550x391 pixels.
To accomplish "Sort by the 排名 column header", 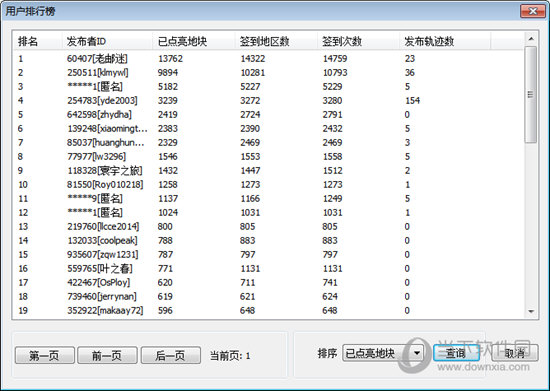I will pyautogui.click(x=38, y=41).
